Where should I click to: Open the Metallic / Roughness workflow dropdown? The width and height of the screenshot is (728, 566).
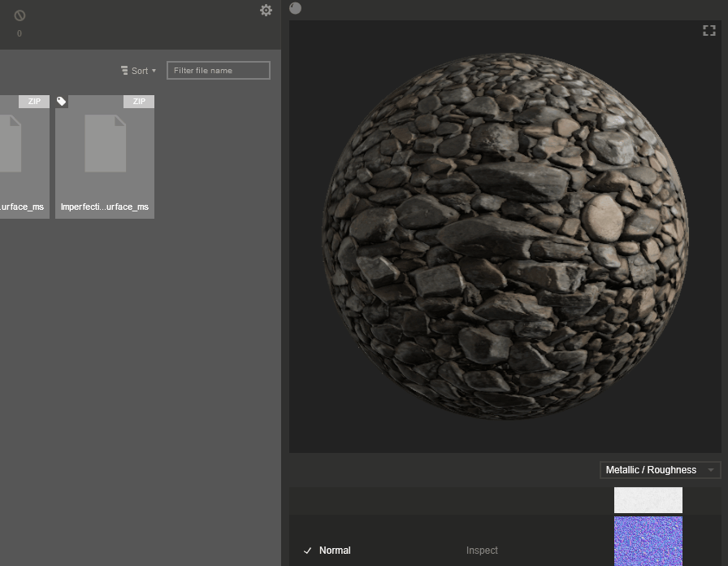click(x=660, y=470)
